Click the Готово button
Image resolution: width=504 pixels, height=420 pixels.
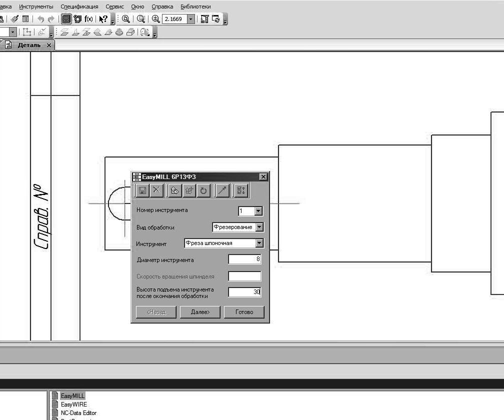click(244, 312)
